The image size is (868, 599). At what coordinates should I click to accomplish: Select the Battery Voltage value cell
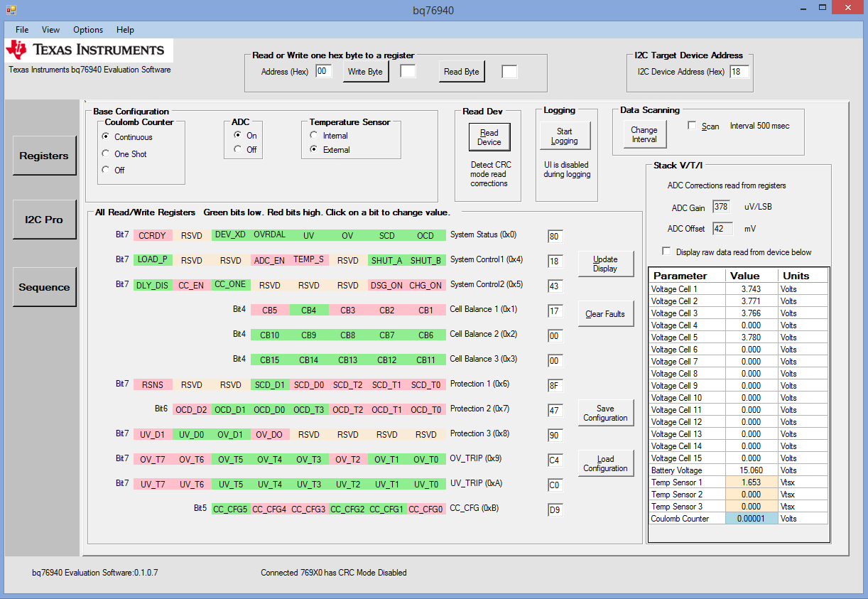(x=752, y=470)
